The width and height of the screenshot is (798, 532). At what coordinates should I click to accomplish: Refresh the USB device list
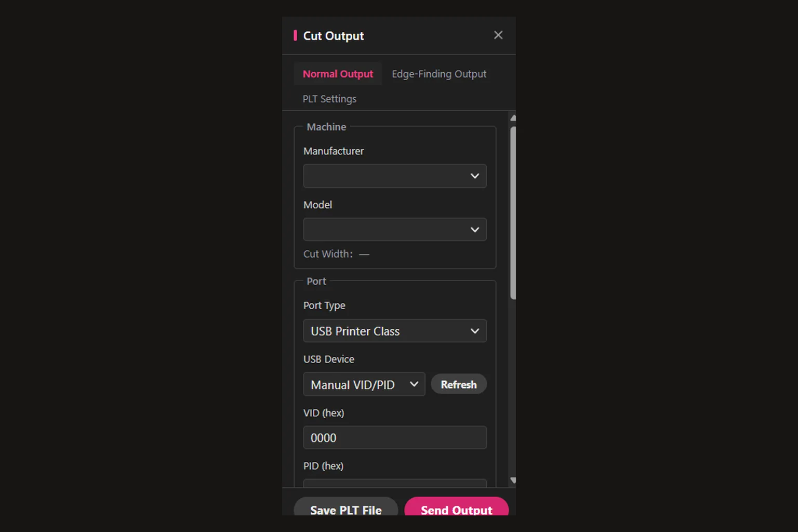pyautogui.click(x=459, y=384)
